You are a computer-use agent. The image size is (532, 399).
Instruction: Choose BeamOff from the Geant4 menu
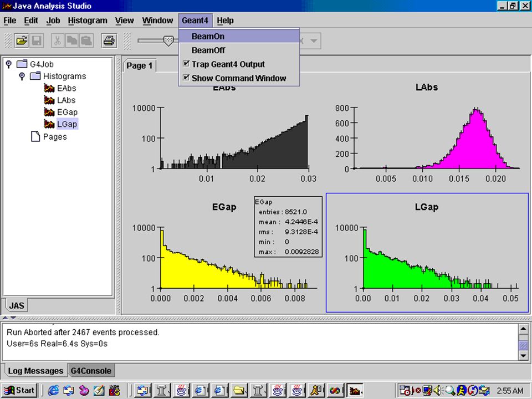coord(239,50)
